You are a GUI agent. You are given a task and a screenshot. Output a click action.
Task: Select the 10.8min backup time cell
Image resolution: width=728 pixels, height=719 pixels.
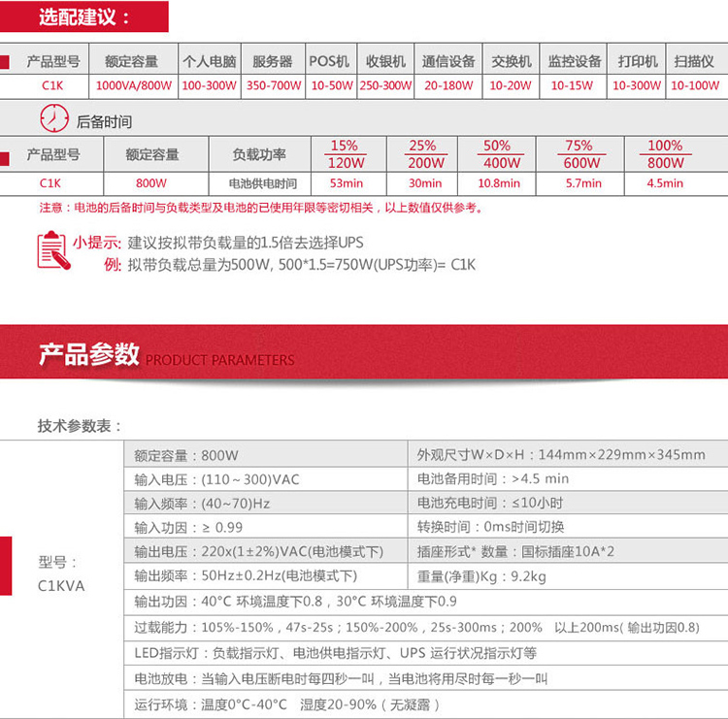point(499,183)
